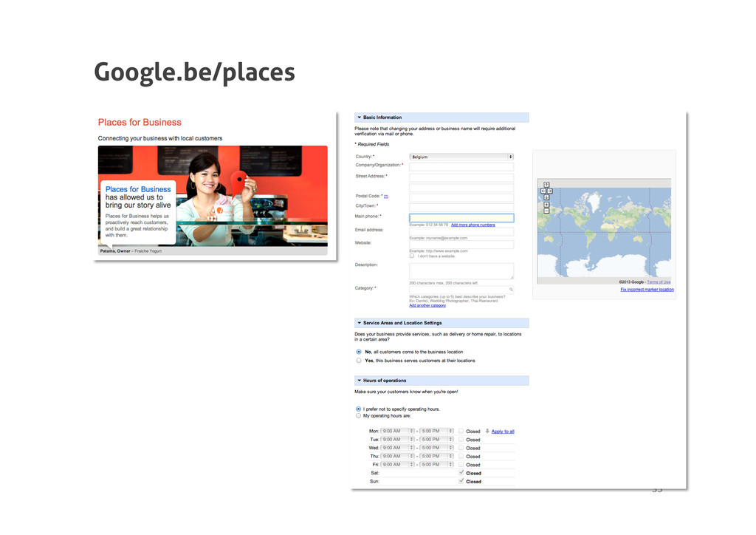Check the Closed box for Monday
This screenshot has width=756, height=535.
point(461,431)
